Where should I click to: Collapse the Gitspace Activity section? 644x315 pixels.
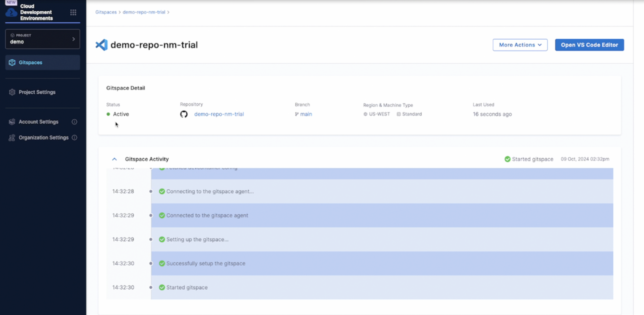[x=114, y=159]
